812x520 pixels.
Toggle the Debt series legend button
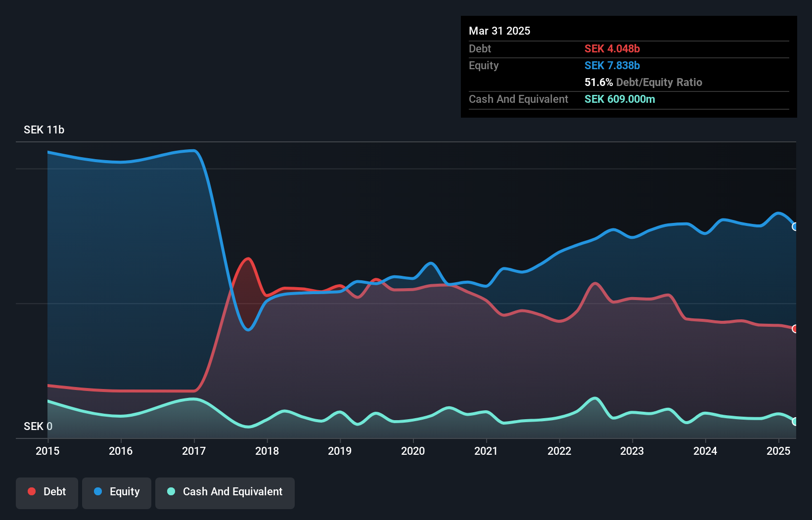pyautogui.click(x=47, y=492)
